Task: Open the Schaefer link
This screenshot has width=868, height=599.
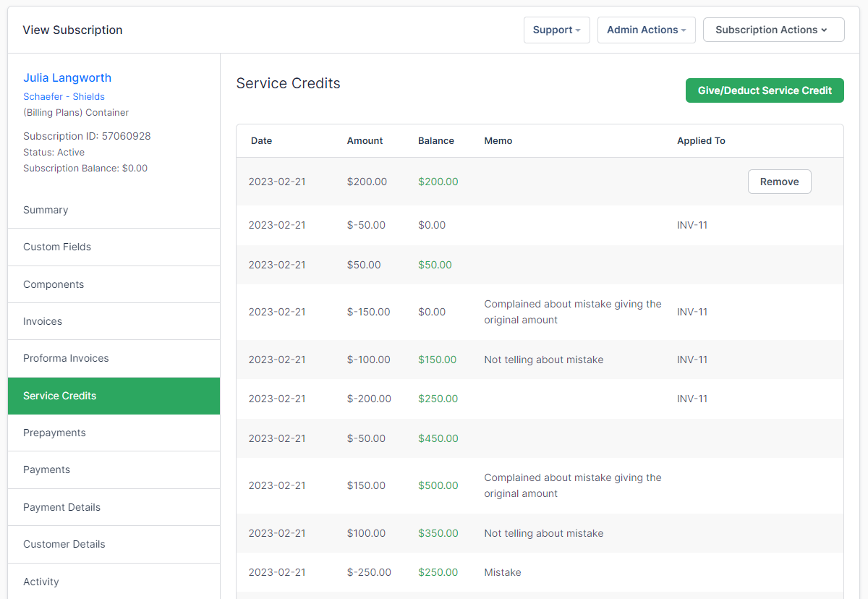Action: click(41, 96)
